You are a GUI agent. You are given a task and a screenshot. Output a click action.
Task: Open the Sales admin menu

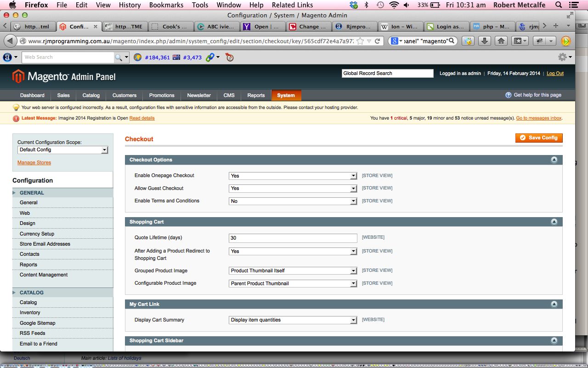(x=63, y=95)
